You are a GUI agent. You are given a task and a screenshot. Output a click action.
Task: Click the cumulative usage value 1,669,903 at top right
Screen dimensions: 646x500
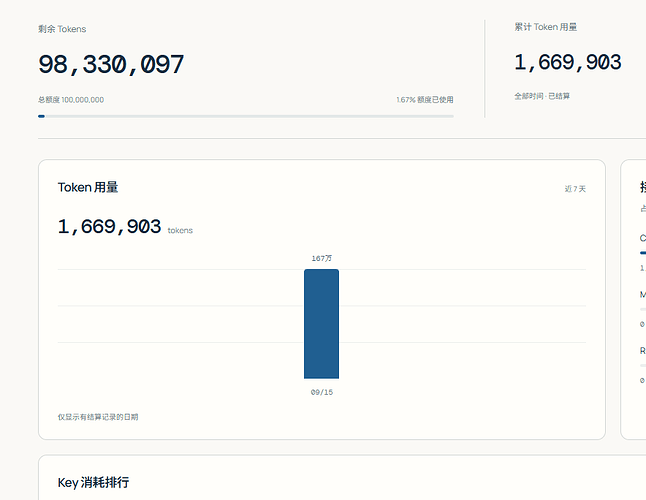(x=568, y=63)
